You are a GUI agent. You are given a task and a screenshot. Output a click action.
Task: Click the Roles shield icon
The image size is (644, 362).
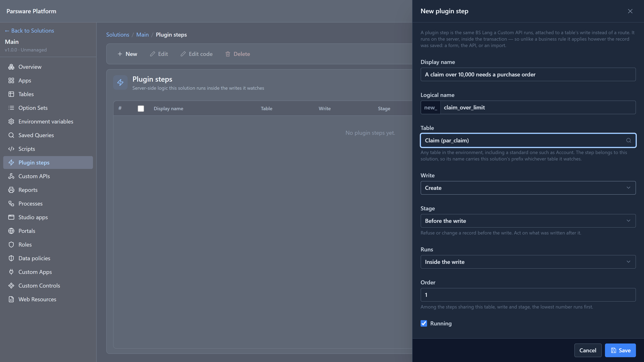click(x=11, y=245)
